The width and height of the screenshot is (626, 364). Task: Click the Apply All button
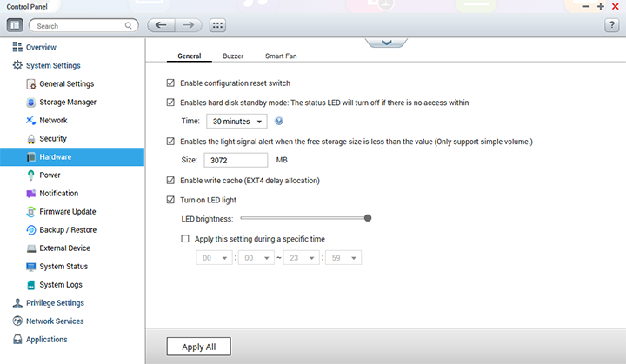(199, 347)
